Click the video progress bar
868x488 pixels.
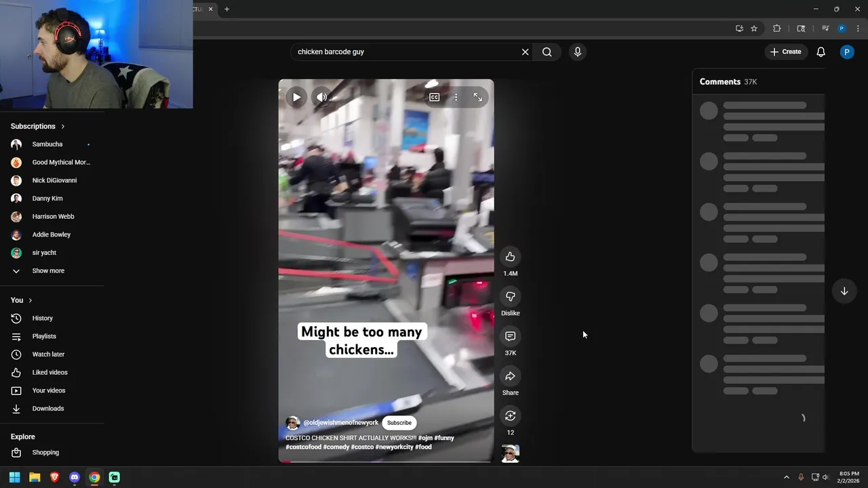tap(386, 462)
